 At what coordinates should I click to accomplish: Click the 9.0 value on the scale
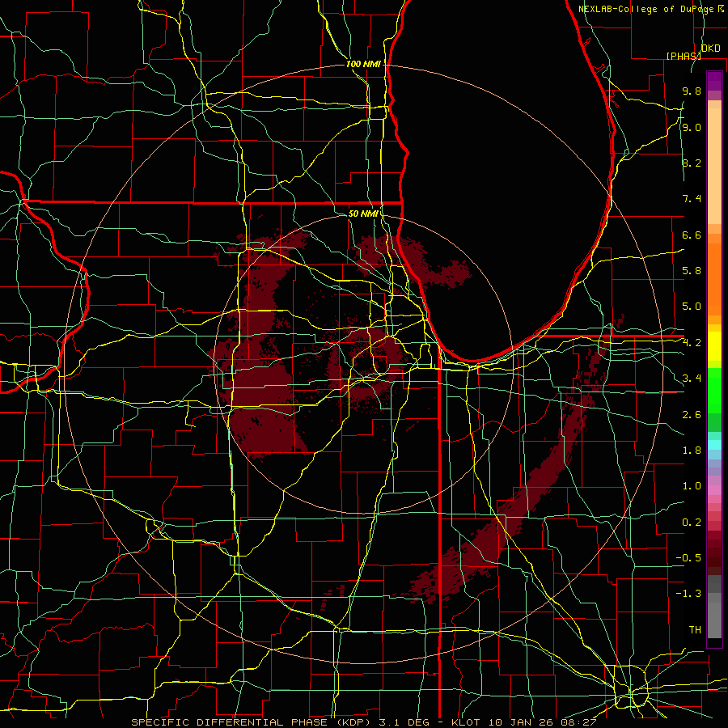(x=692, y=127)
